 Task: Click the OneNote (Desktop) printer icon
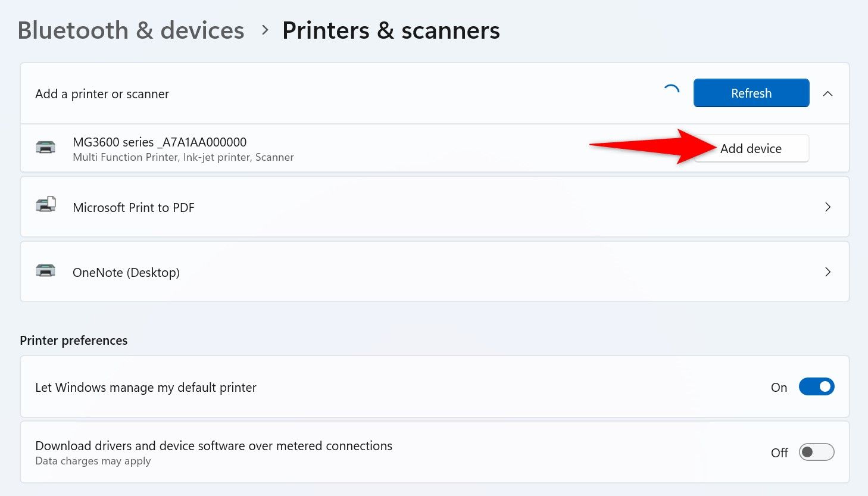point(46,271)
